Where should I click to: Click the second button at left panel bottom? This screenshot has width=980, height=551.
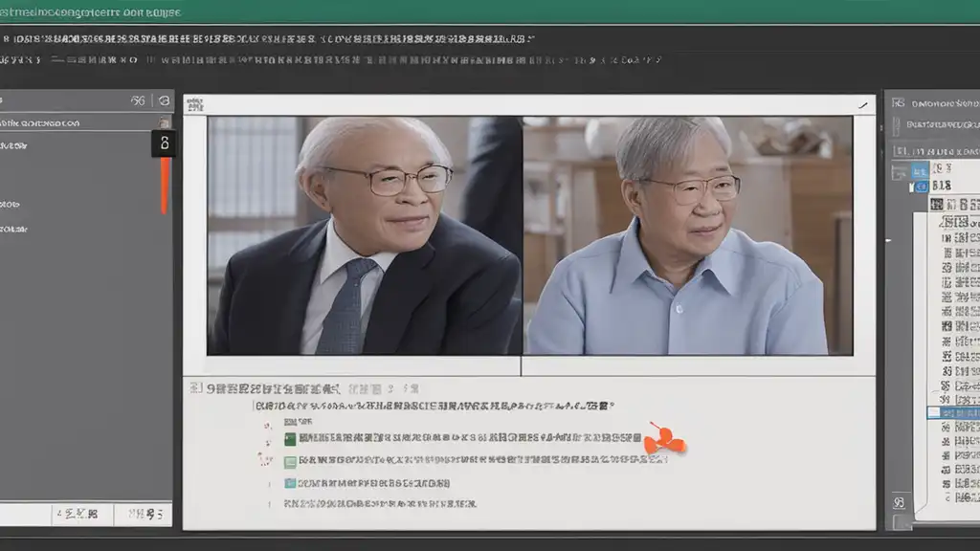[x=145, y=514]
